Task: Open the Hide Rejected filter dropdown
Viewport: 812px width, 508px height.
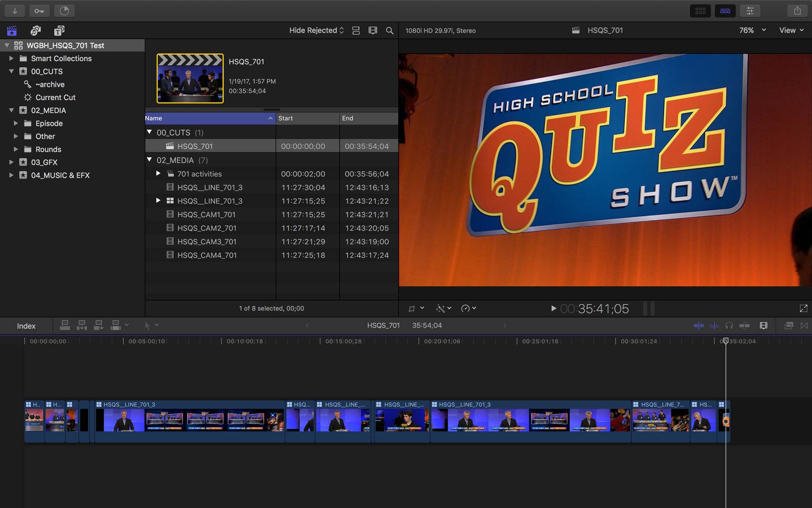Action: coord(316,30)
